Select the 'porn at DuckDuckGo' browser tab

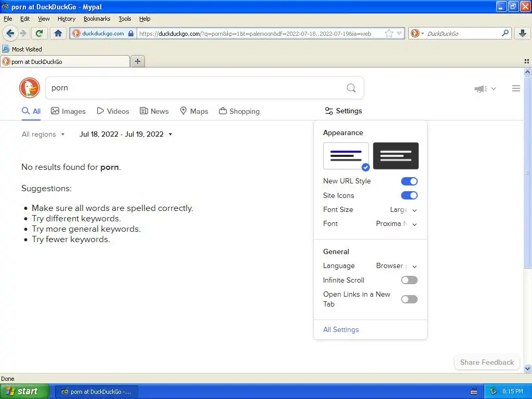(x=65, y=61)
